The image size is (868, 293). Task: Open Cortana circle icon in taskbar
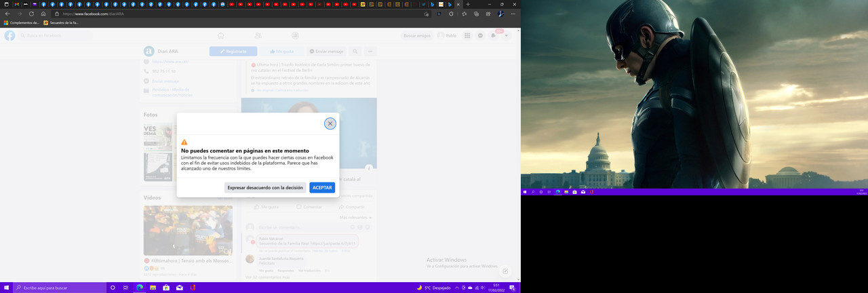[x=113, y=288]
